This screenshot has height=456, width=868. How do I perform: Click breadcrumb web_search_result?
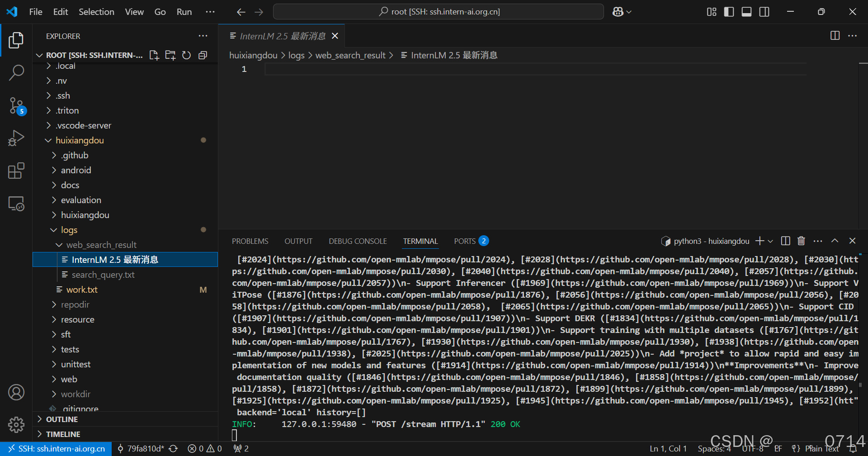pos(350,55)
